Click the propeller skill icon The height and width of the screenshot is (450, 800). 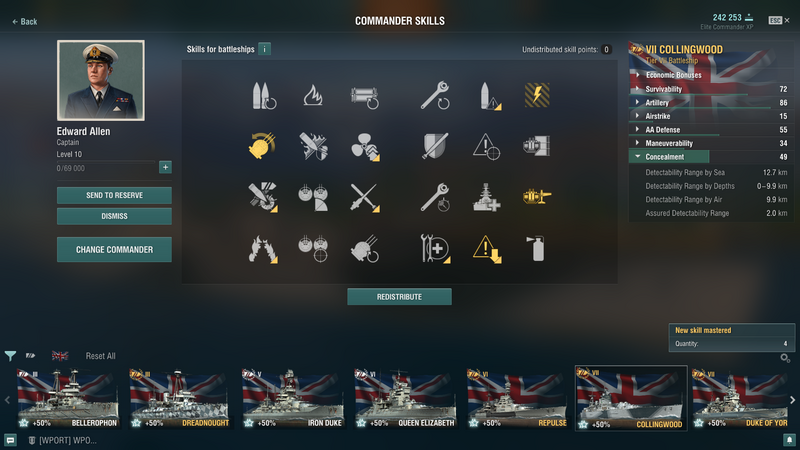[x=365, y=147]
